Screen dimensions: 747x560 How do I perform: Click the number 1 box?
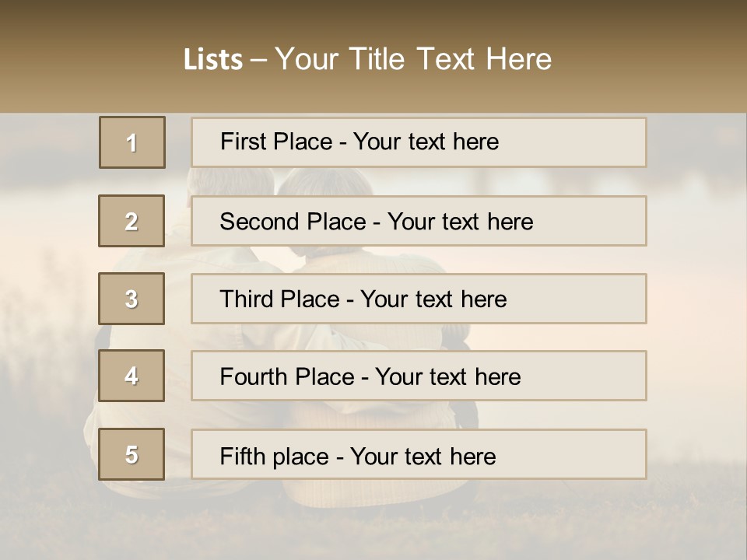point(132,142)
